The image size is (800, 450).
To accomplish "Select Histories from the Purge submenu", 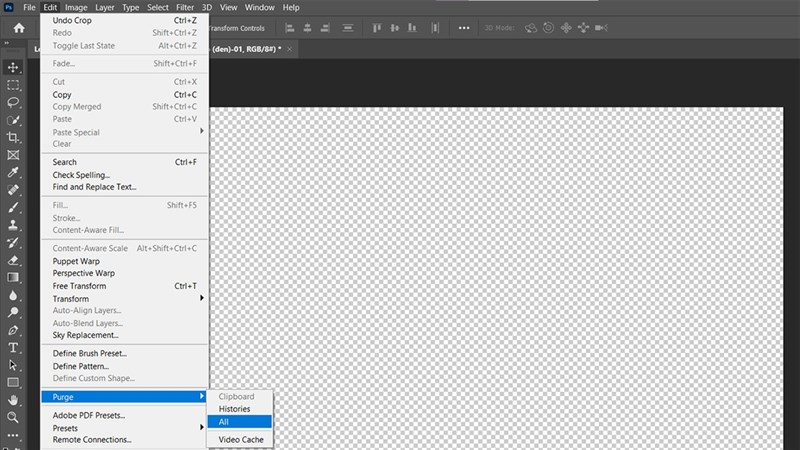I will (x=239, y=409).
